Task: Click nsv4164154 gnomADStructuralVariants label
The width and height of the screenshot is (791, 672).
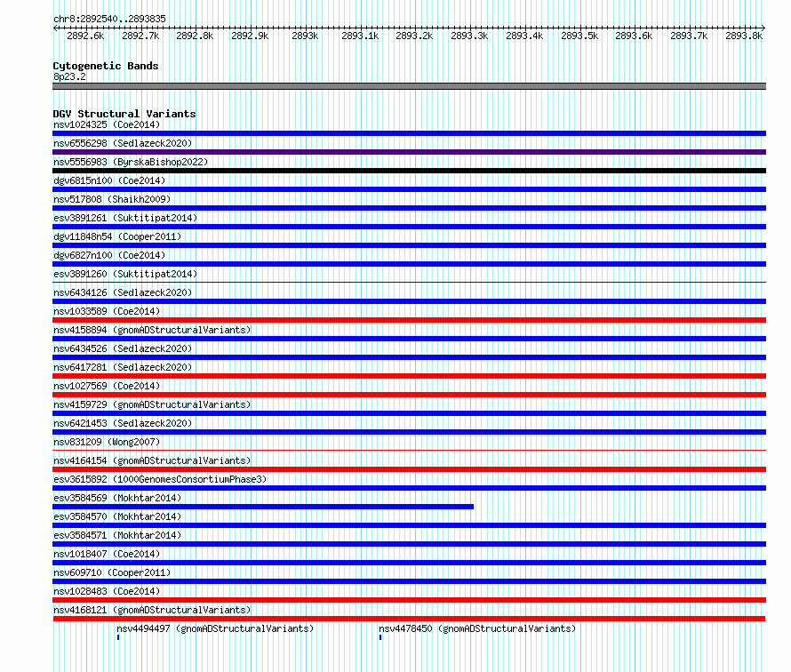Action: (152, 460)
